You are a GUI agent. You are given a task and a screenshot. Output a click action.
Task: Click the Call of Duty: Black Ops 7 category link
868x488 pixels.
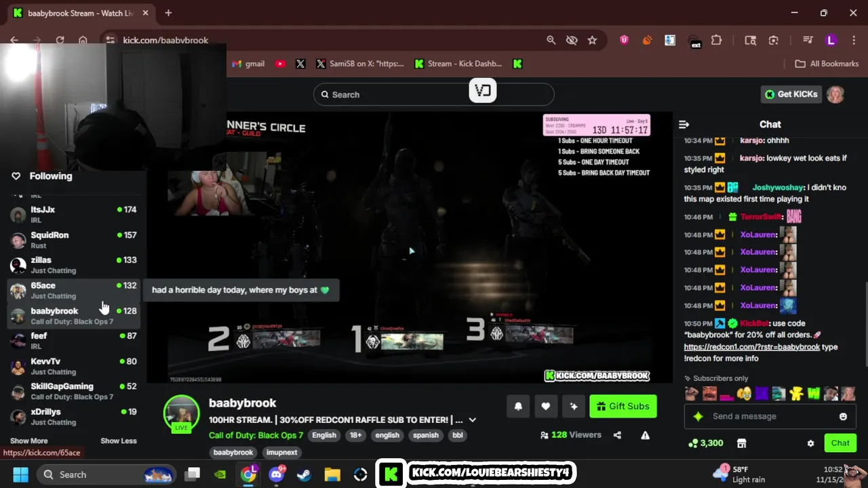coord(256,435)
